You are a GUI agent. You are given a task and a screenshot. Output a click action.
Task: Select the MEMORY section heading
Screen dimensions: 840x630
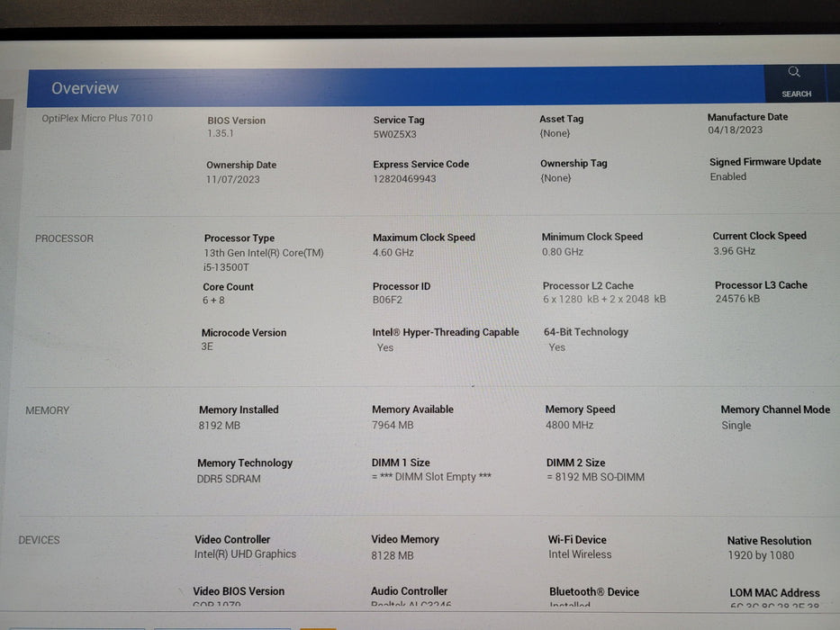click(x=47, y=410)
